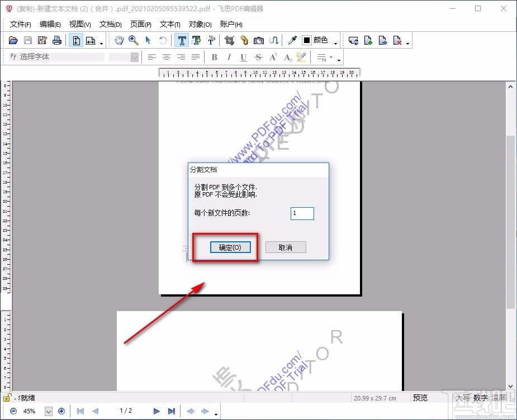Screen dimensions: 517x420
Task: Justify text alignment
Action: (x=196, y=58)
